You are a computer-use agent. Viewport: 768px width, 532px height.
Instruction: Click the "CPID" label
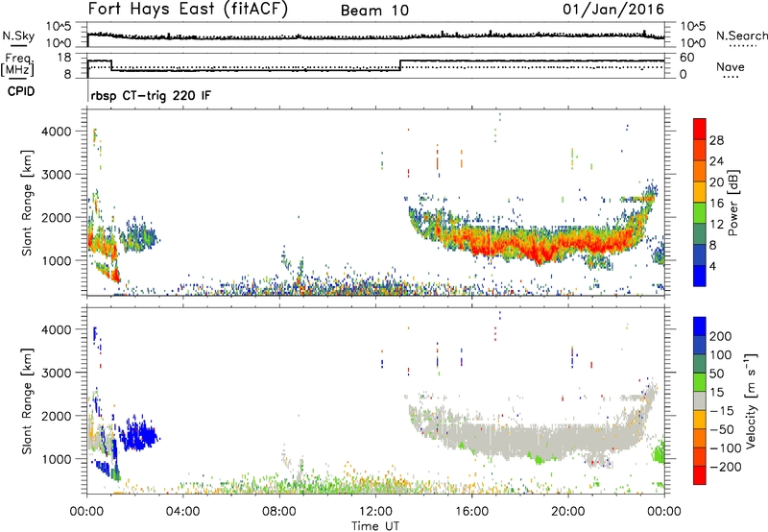(21, 91)
